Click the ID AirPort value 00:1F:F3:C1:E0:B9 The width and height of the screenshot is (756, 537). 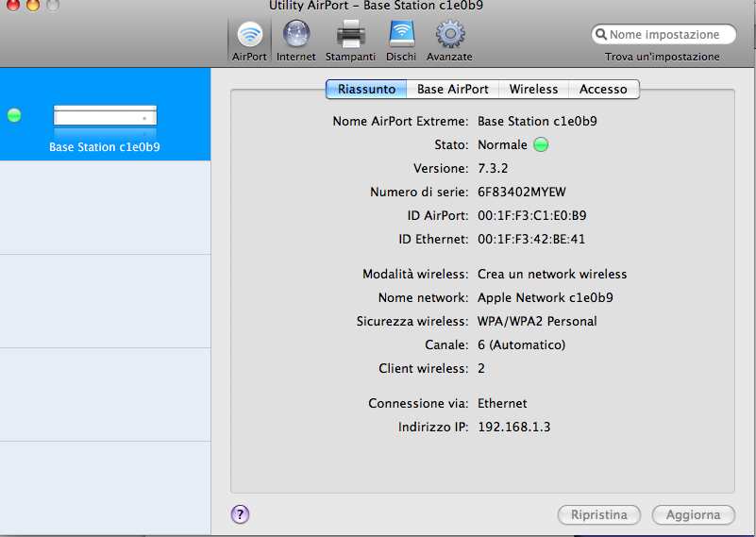[x=531, y=215]
